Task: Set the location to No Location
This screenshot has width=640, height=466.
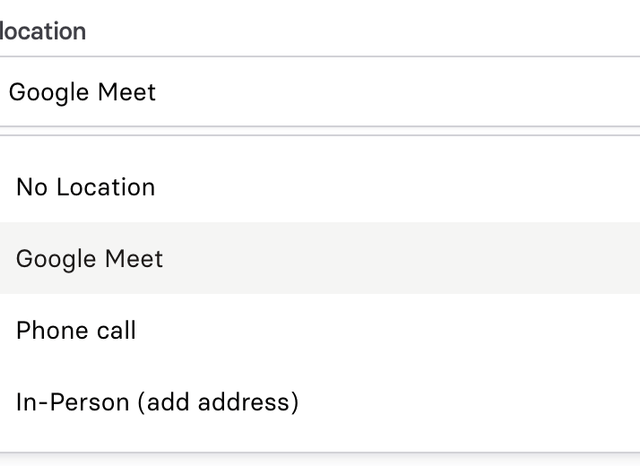Action: tap(86, 187)
